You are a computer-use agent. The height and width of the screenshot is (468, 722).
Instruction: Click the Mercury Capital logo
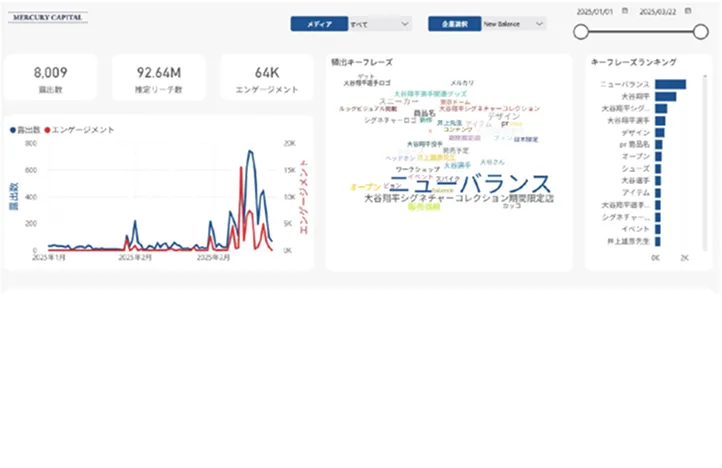click(x=49, y=17)
